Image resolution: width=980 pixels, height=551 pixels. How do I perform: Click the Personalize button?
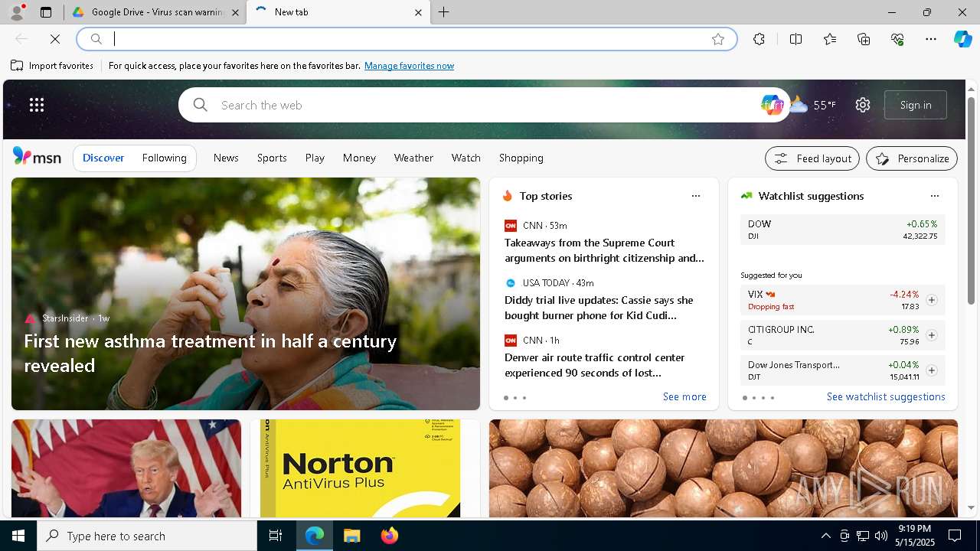point(912,158)
